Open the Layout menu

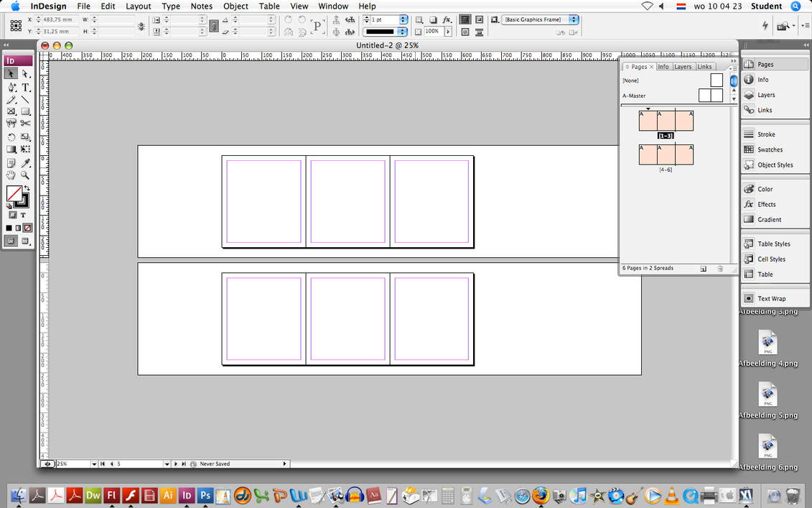tap(138, 6)
